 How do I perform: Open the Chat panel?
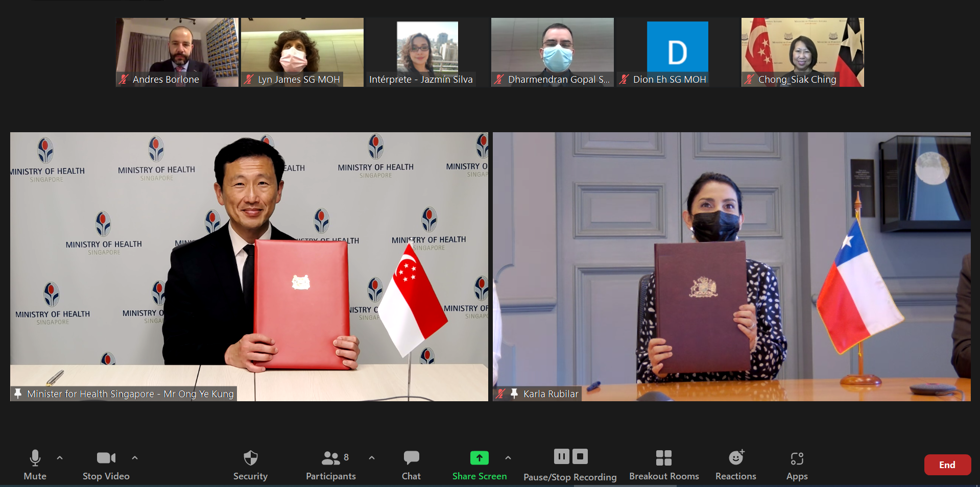click(411, 464)
